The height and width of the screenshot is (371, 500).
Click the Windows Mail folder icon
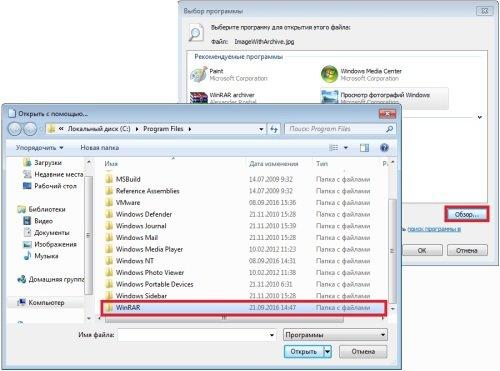pyautogui.click(x=109, y=237)
